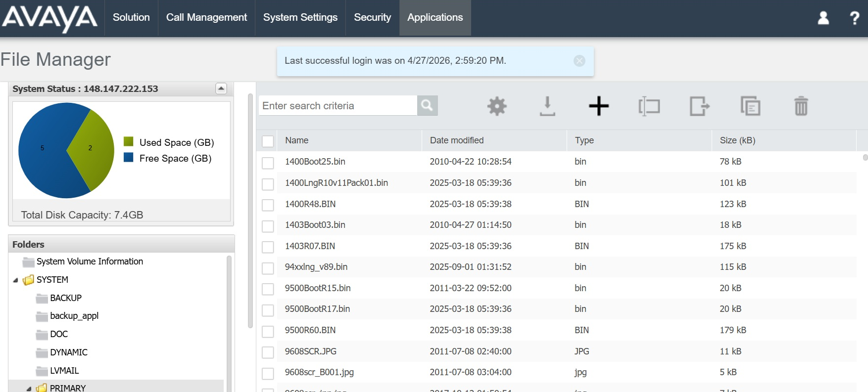Screen dimensions: 868x392
Task: Select the LVMAIL folder label
Action: coord(64,371)
